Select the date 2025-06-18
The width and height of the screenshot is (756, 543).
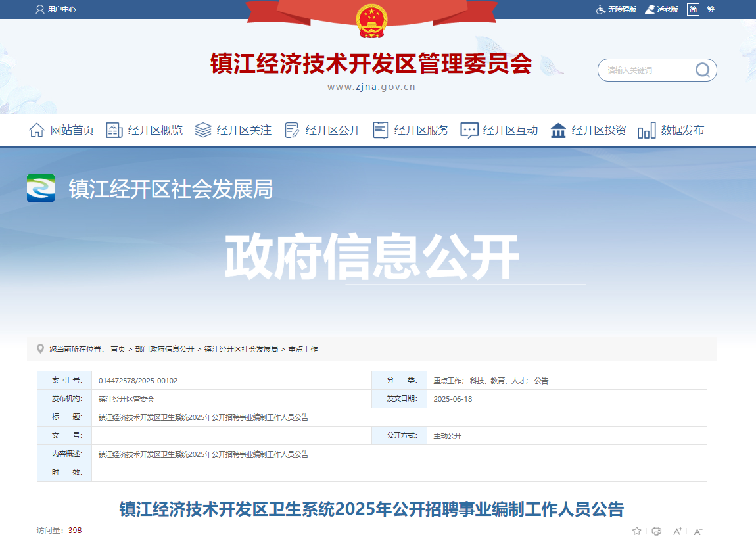(453, 399)
